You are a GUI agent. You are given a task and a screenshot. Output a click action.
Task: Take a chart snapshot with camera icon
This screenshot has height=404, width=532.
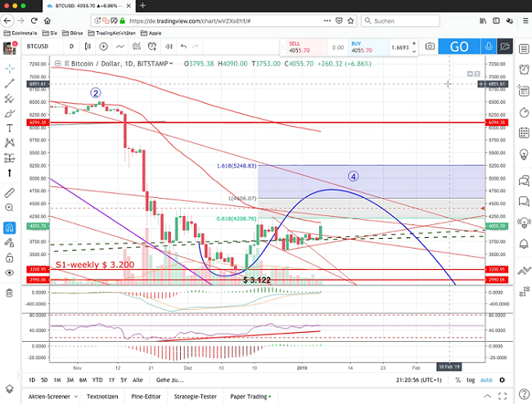pyautogui.click(x=430, y=47)
